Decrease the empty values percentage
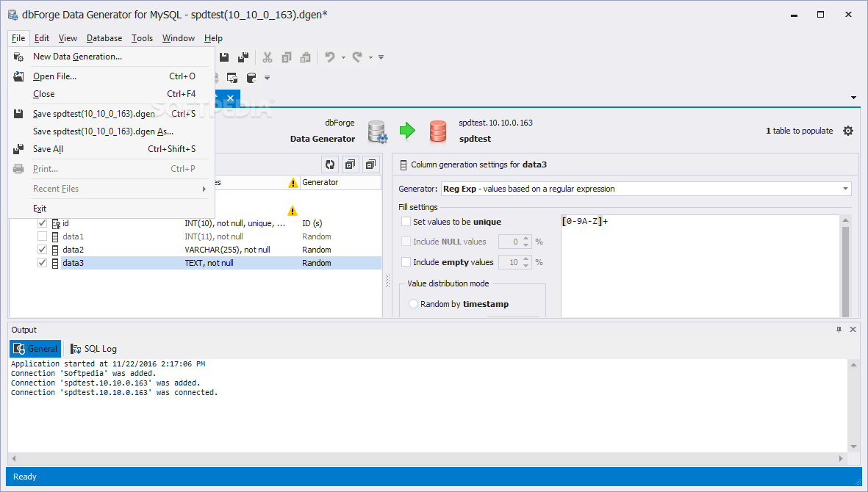 (x=526, y=265)
